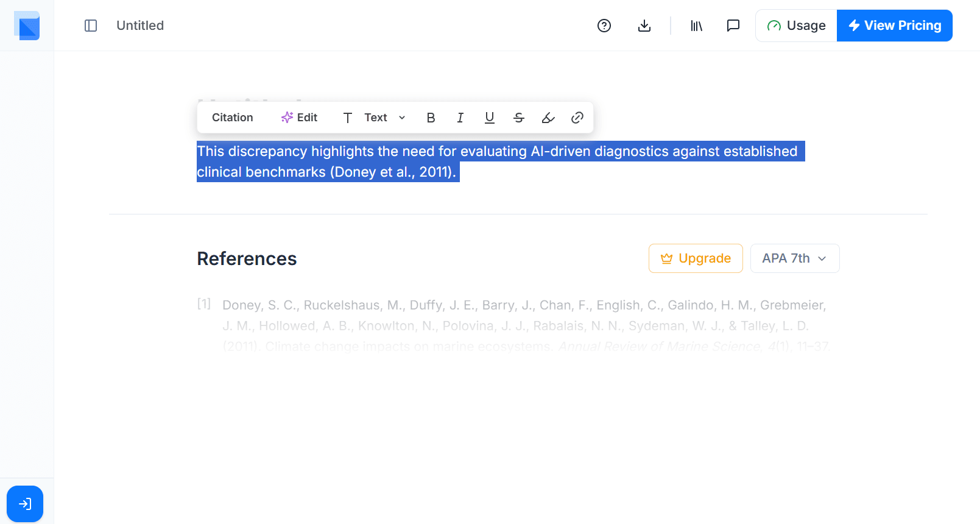Highlight selected text with marker tool
This screenshot has height=524, width=980.
click(x=548, y=118)
